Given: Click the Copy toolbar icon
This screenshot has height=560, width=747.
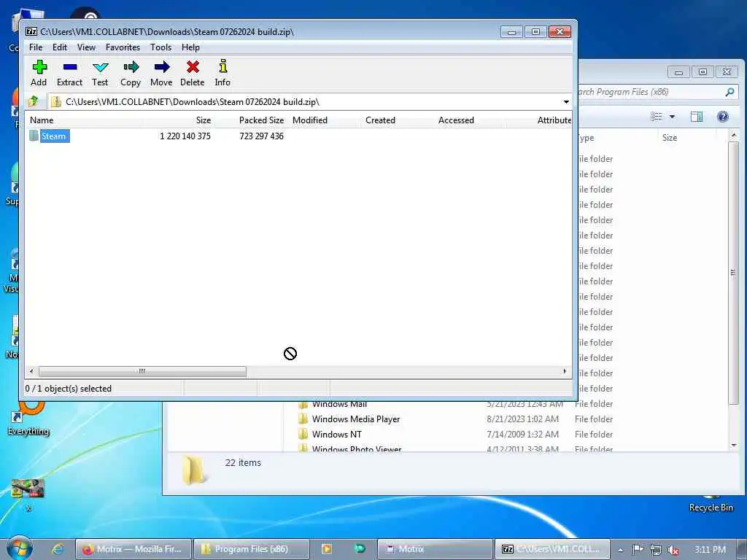Looking at the screenshot, I should click(x=131, y=67).
